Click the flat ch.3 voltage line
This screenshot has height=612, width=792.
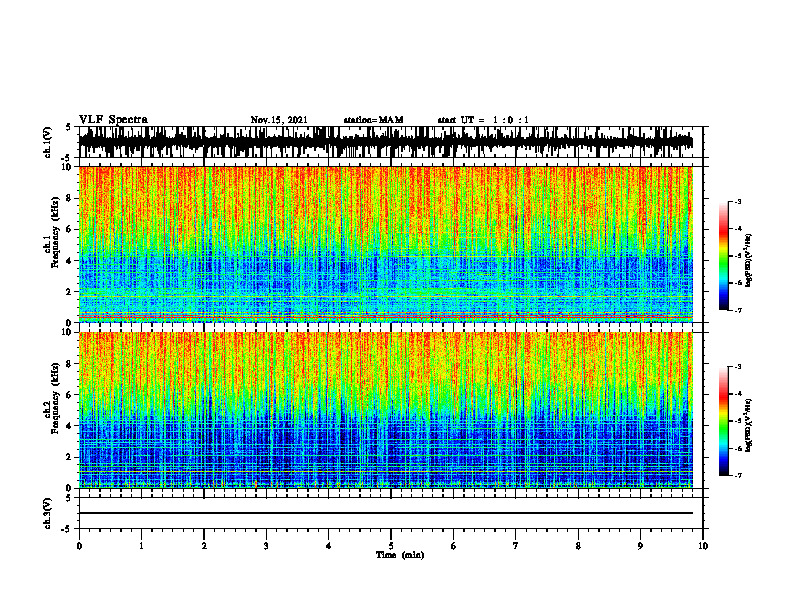(x=386, y=513)
